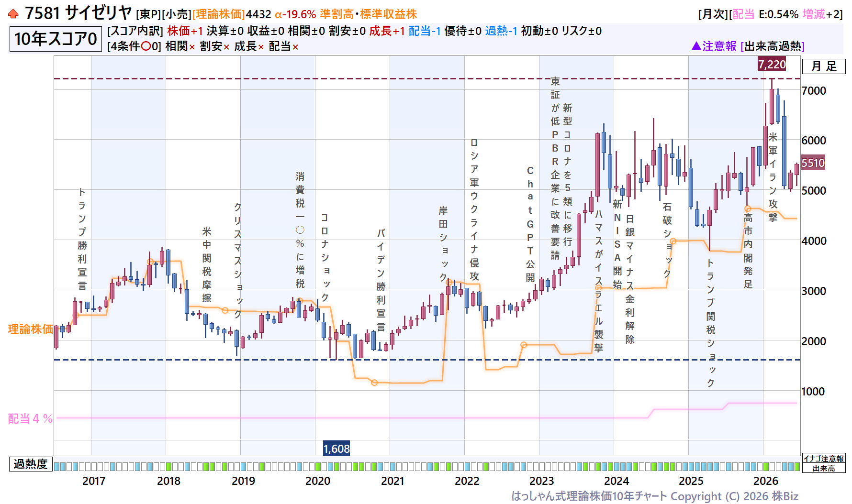The image size is (852, 504).
Task: Click the "ChatGPT公開" event annotation
Action: (530, 224)
